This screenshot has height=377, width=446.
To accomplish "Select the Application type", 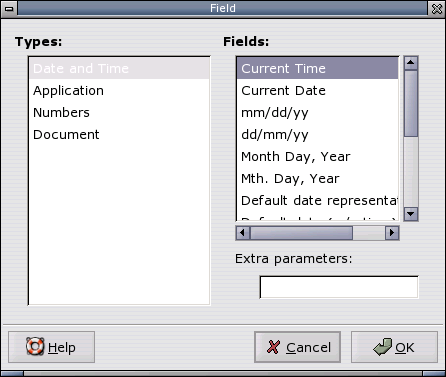I will pyautogui.click(x=119, y=91).
